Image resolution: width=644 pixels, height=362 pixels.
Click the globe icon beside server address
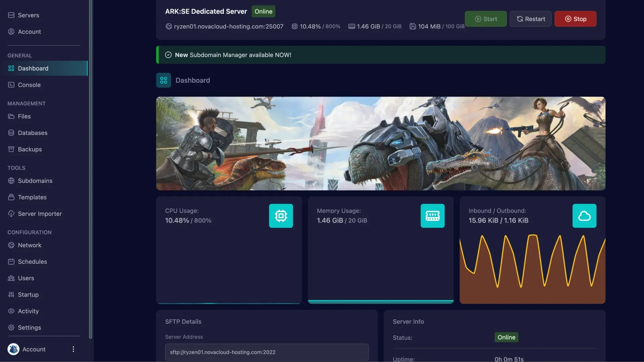pyautogui.click(x=169, y=26)
